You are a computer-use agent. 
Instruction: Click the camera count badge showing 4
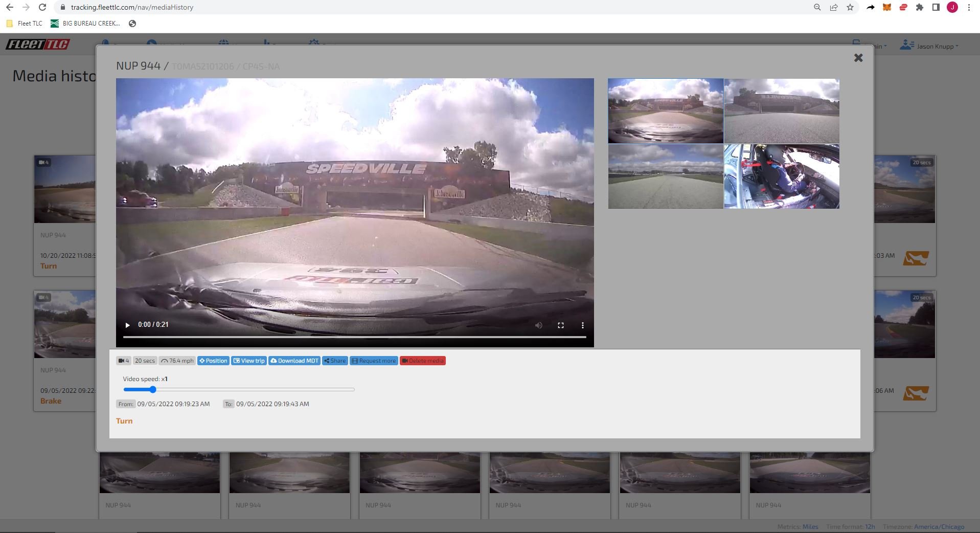click(124, 361)
